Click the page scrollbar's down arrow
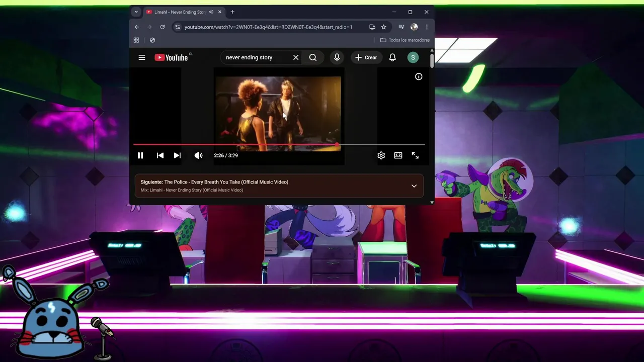The width and height of the screenshot is (644, 362). coord(432,202)
